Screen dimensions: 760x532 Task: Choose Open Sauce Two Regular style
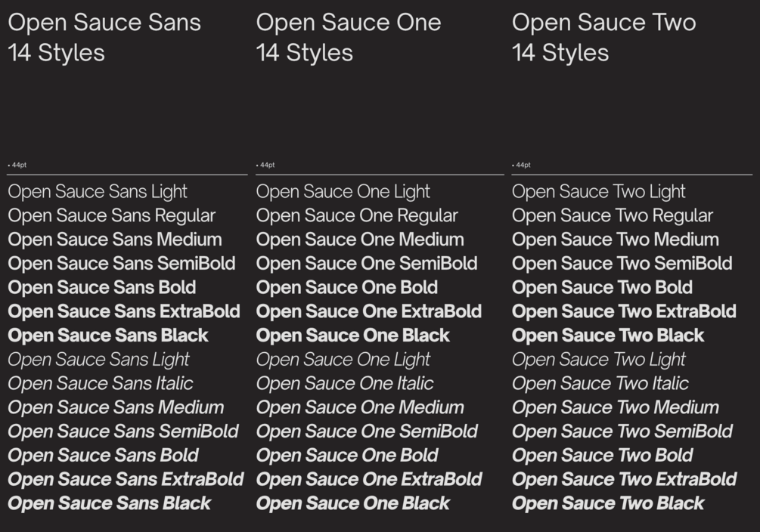612,215
